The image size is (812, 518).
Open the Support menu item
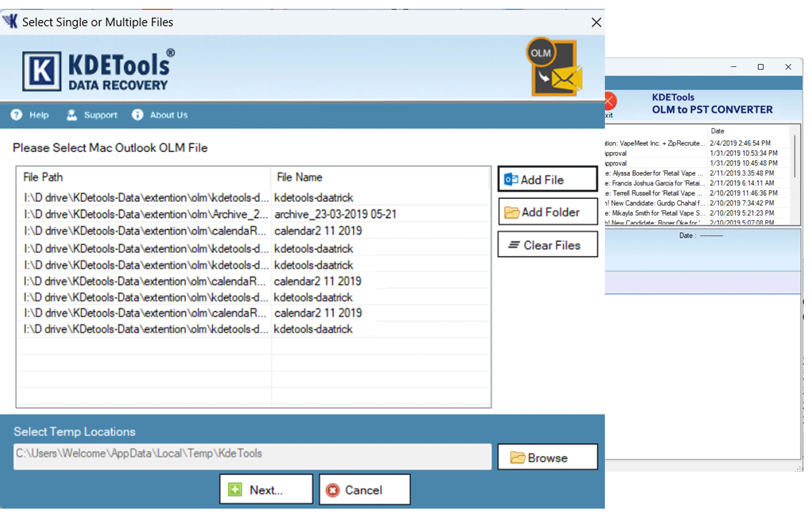[100, 115]
